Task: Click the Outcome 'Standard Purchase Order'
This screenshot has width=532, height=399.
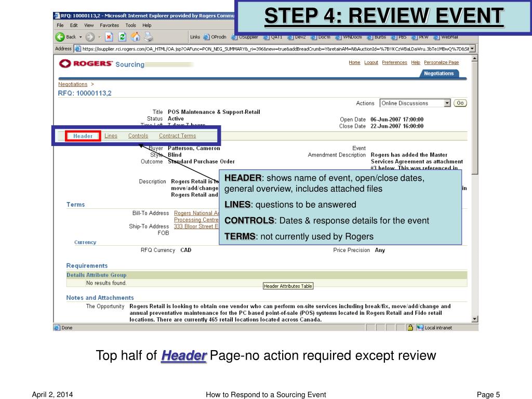Action: tap(201, 162)
